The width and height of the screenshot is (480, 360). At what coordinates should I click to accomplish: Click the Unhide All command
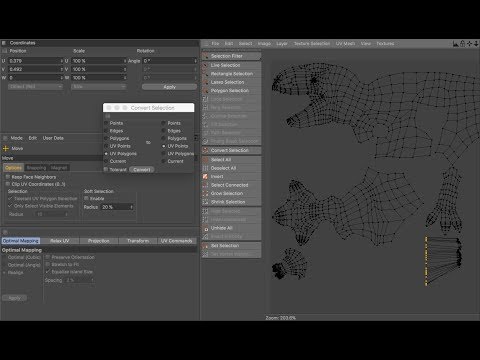pyautogui.click(x=231, y=228)
